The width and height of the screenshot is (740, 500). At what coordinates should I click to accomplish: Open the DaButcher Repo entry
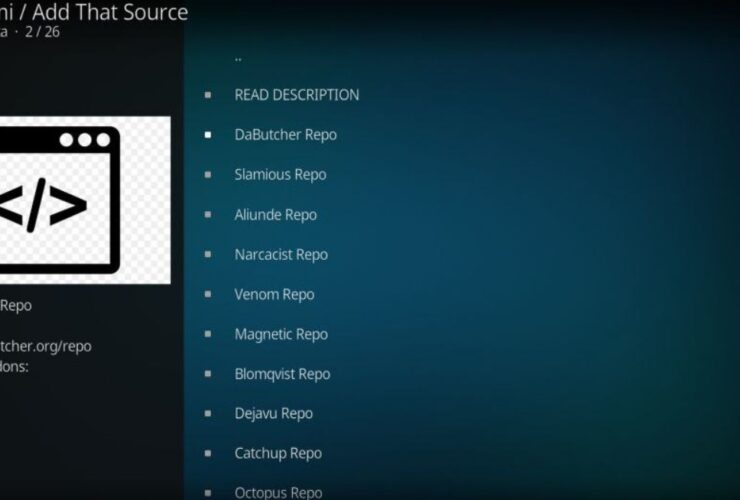(x=286, y=135)
